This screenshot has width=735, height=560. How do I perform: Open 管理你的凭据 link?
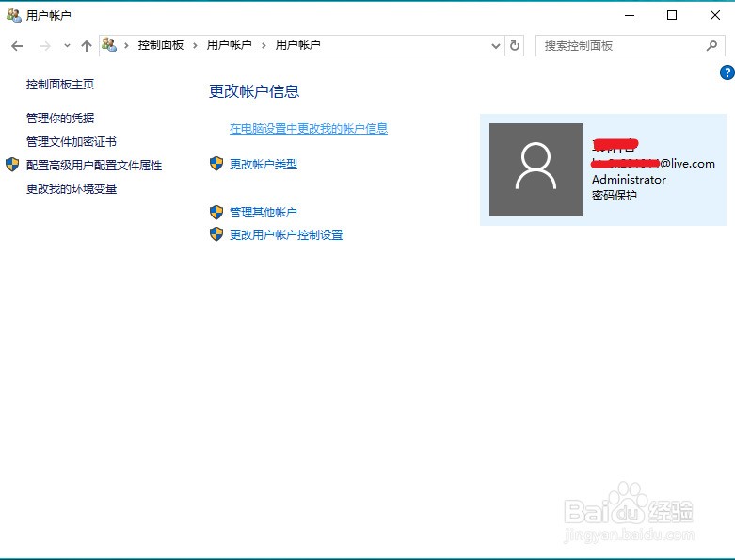click(60, 118)
